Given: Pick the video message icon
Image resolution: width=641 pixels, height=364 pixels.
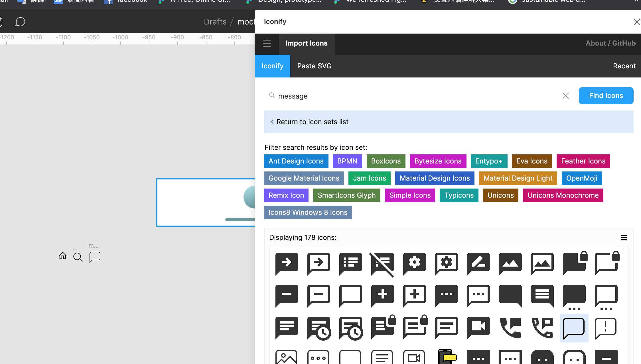Looking at the screenshot, I should point(478,327).
